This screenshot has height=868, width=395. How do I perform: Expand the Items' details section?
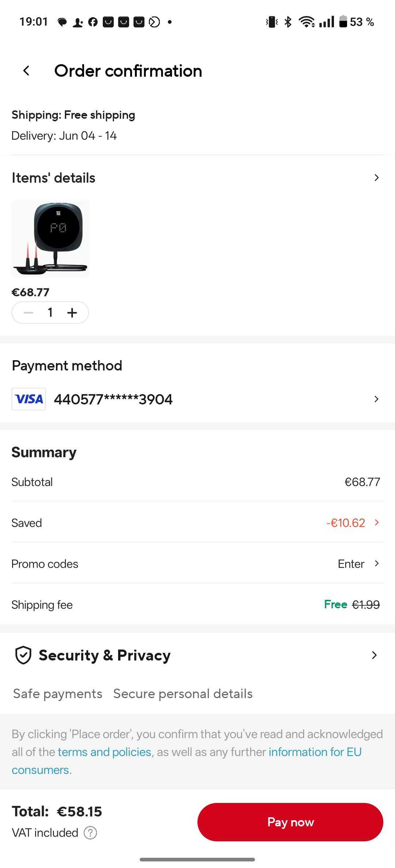click(x=376, y=178)
